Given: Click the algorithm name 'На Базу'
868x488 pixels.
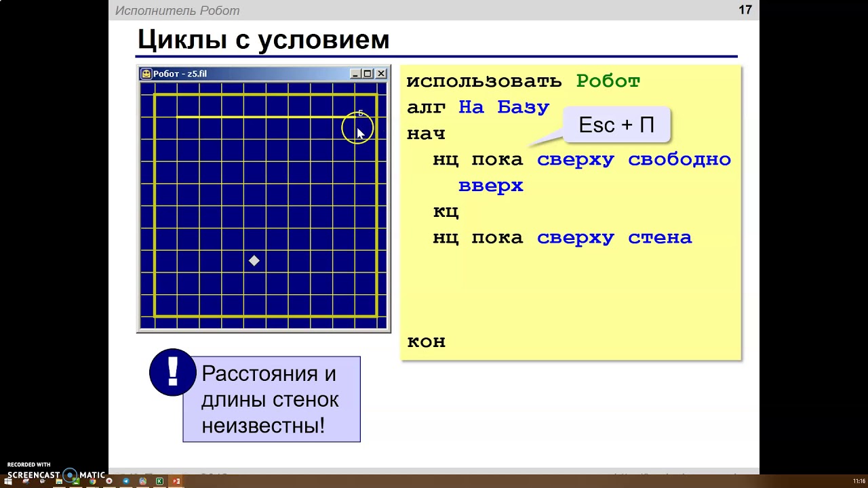Looking at the screenshot, I should (x=504, y=107).
